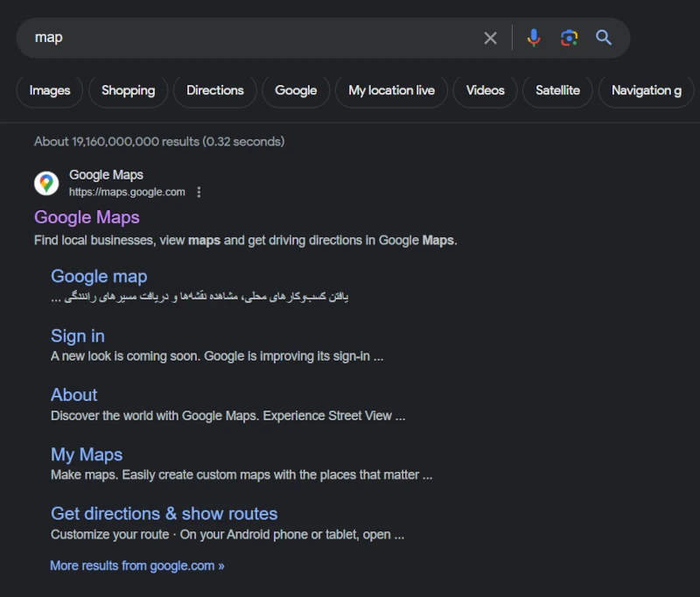This screenshot has height=597, width=700.
Task: Choose the My location live chip
Action: [x=391, y=91]
